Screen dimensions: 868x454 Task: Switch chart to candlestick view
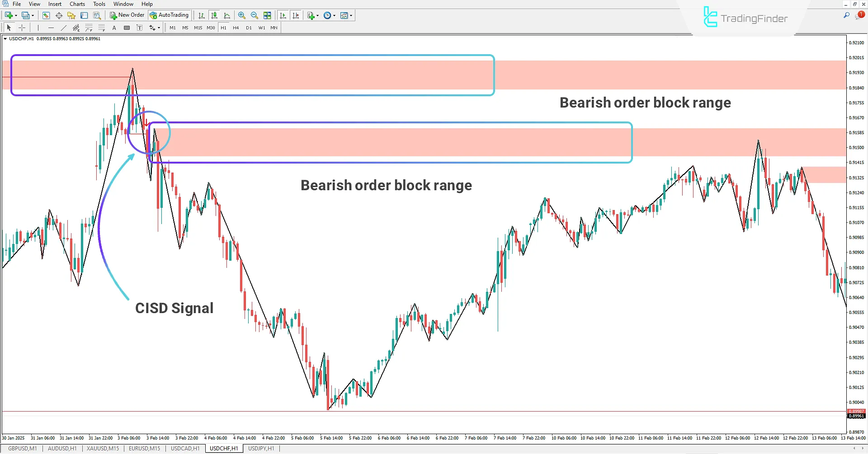(x=214, y=15)
